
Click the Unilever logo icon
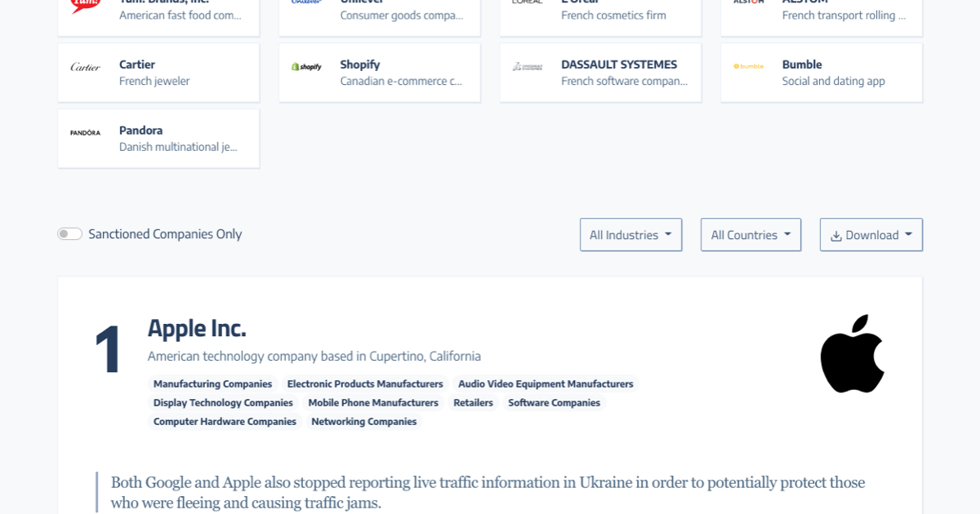(306, 2)
